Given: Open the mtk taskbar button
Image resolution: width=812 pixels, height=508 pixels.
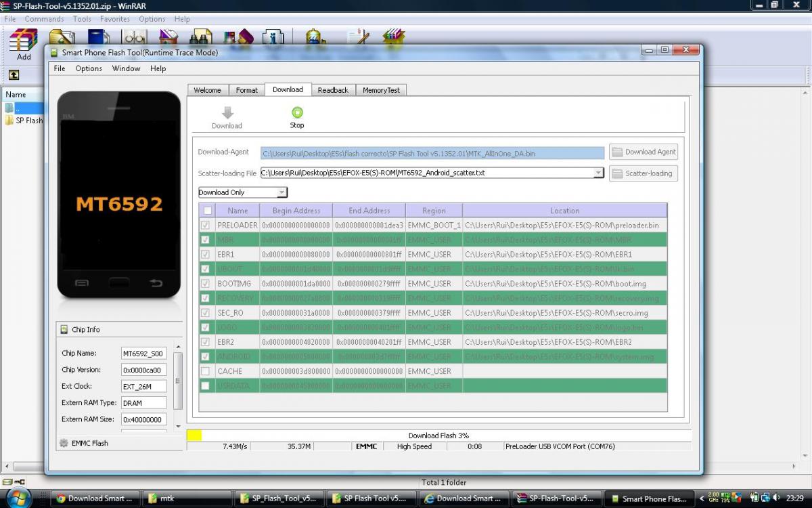Looking at the screenshot, I should 187,499.
